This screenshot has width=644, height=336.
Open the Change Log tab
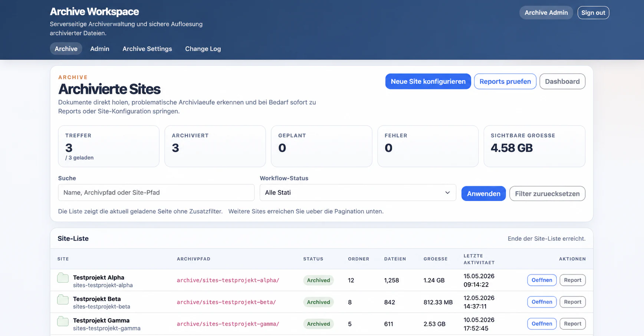click(203, 49)
